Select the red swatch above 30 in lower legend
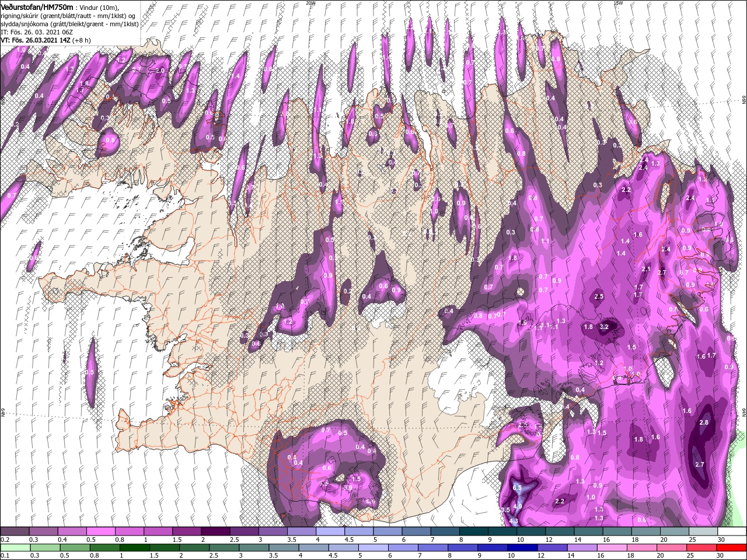Viewport: 747px width, 560px height. [732, 548]
